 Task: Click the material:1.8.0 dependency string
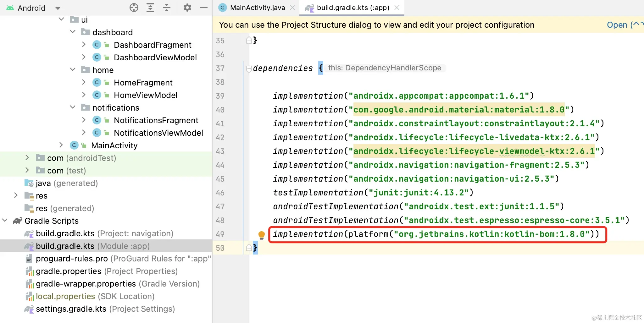[459, 110]
